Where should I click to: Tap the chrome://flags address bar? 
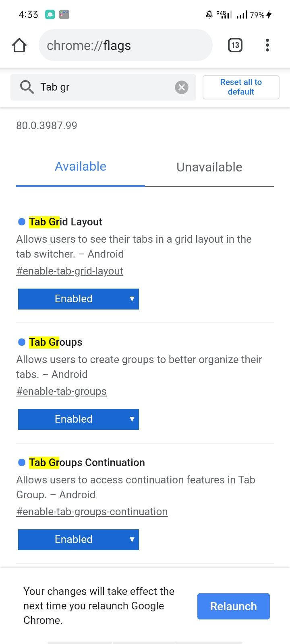click(x=125, y=45)
